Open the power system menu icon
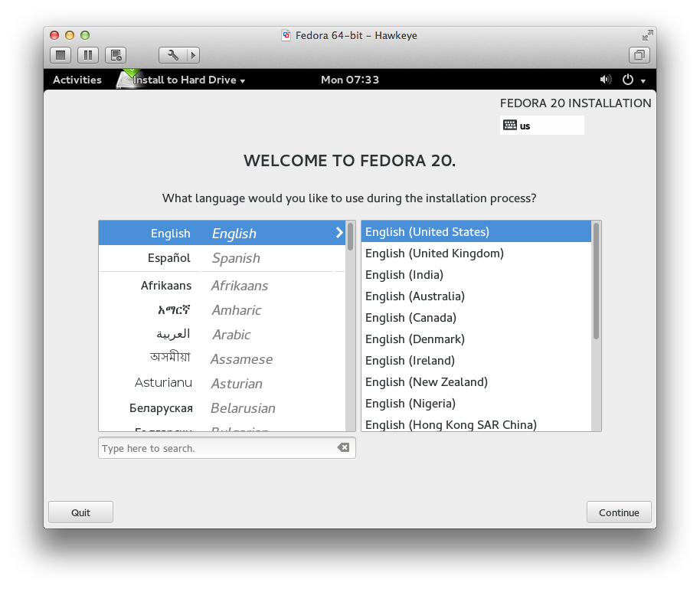 [628, 80]
